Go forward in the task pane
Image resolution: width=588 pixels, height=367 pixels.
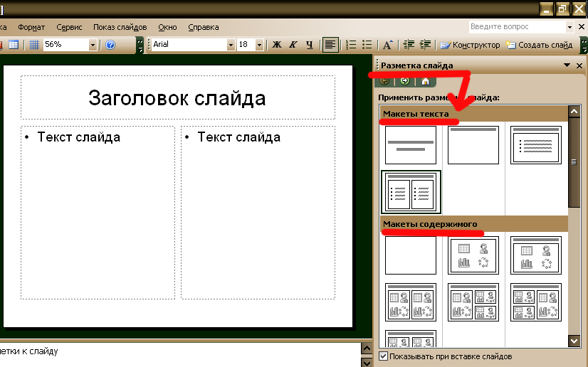pos(404,81)
